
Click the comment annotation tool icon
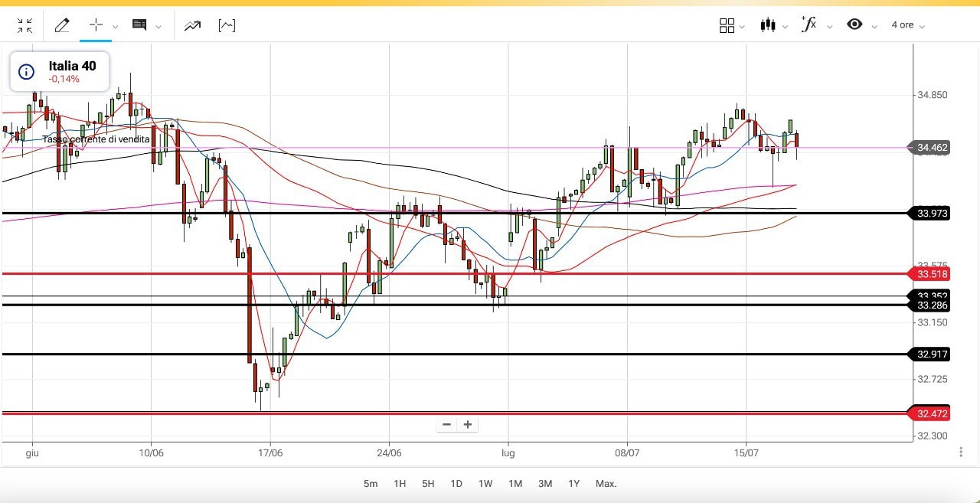coord(139,25)
